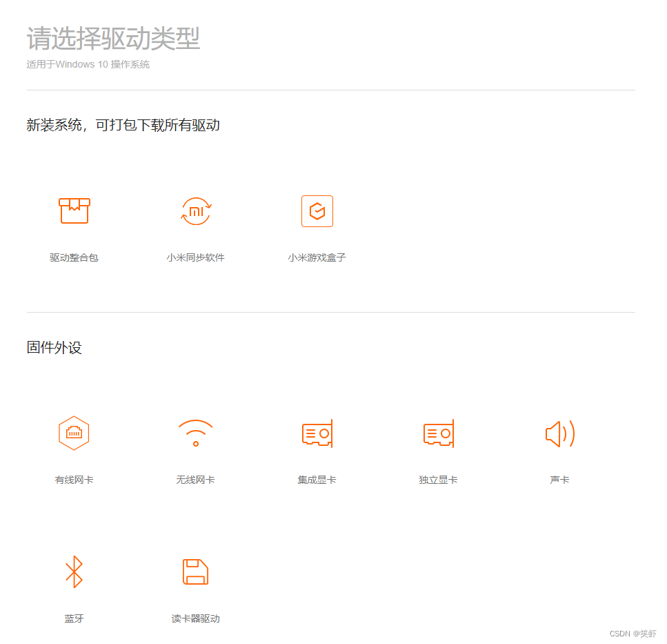Click the 请选择驱动类型 page heading
The image size is (667, 644).
point(113,38)
